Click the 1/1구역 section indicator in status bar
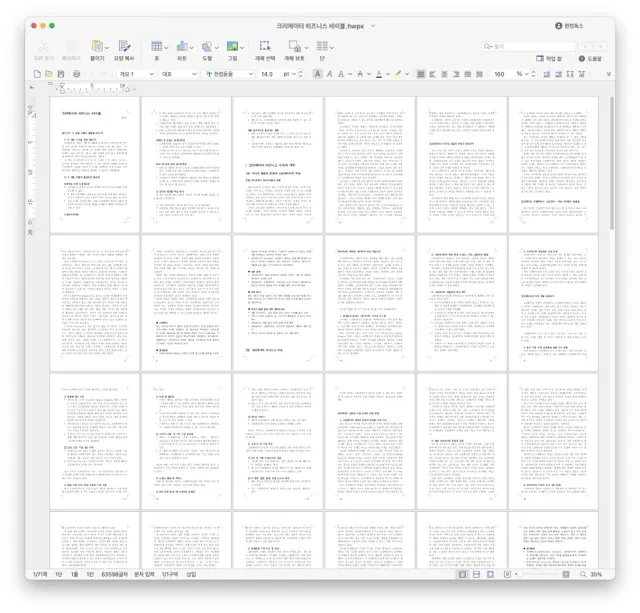640x613 pixels. click(x=170, y=574)
